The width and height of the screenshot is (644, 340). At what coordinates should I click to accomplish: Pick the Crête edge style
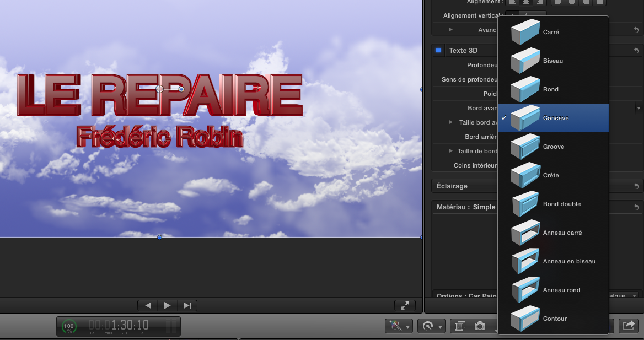pos(553,175)
